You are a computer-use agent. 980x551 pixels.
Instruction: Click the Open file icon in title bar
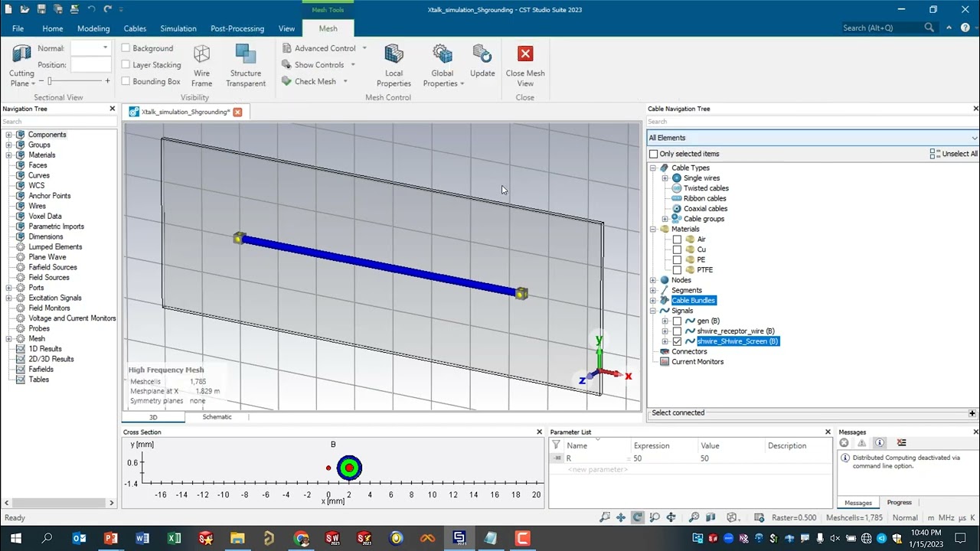pos(25,9)
